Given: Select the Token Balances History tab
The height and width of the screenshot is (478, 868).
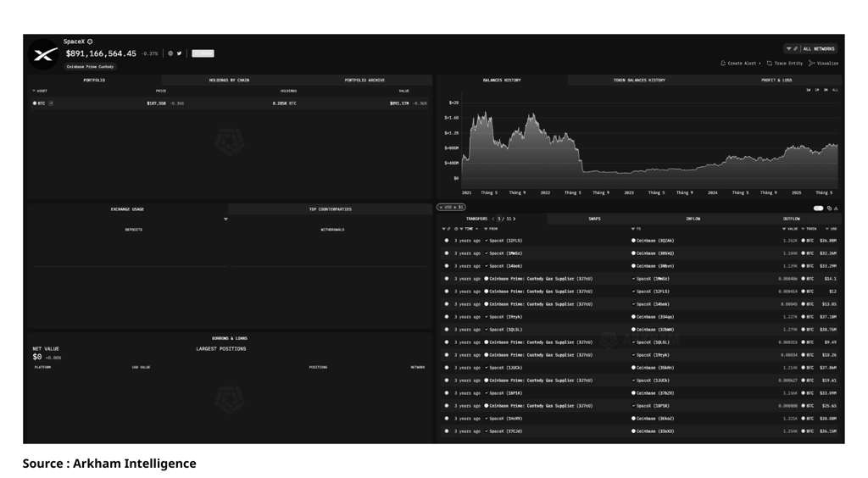Looking at the screenshot, I should 639,81.
